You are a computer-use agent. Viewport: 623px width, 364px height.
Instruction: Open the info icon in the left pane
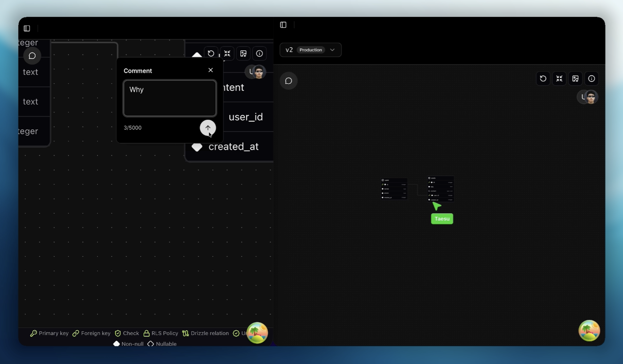pyautogui.click(x=259, y=53)
